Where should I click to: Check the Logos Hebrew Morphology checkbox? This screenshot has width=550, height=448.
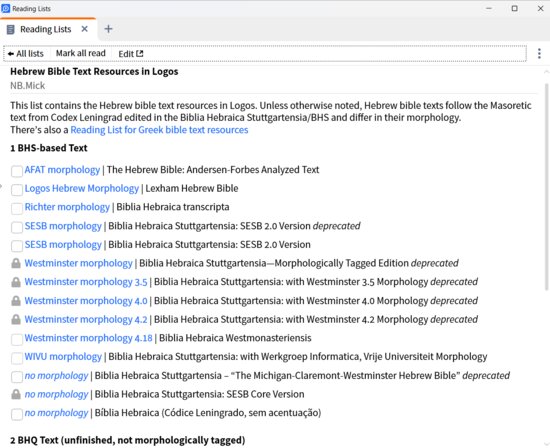click(x=17, y=190)
